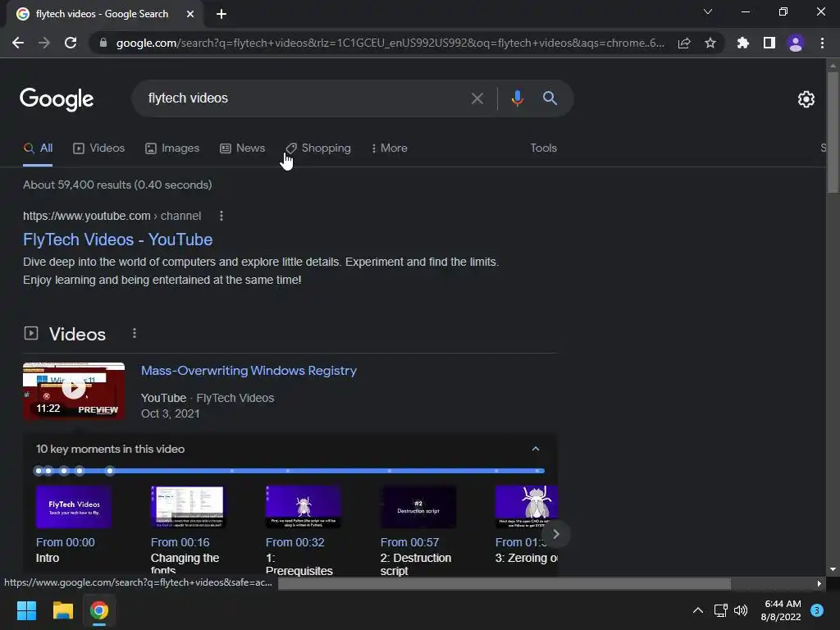Screen dimensions: 840x630
Task: Open a new browser tab
Action: pyautogui.click(x=221, y=14)
